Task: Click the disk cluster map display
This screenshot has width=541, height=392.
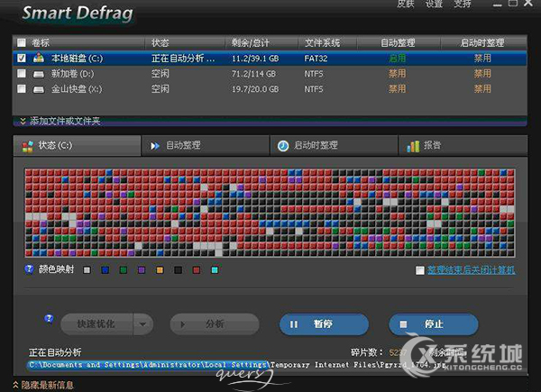Action: click(270, 213)
